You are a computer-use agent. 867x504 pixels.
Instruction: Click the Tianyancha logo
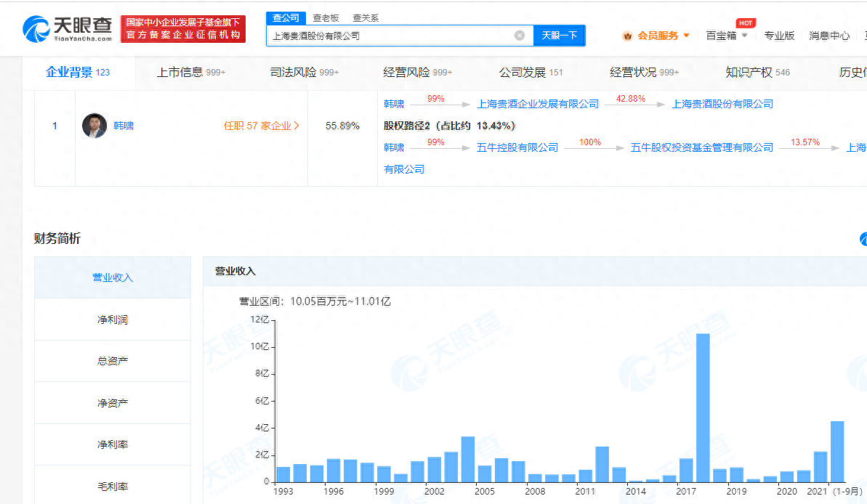(x=68, y=29)
